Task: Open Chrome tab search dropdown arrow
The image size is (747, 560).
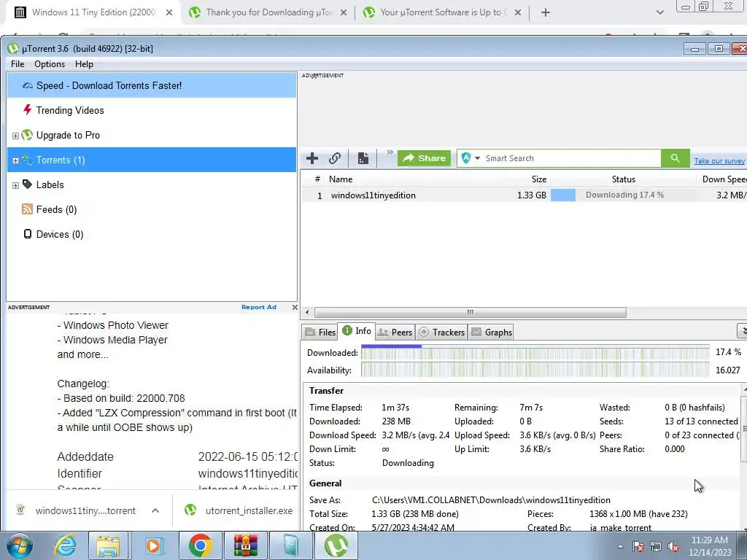Action: click(659, 13)
